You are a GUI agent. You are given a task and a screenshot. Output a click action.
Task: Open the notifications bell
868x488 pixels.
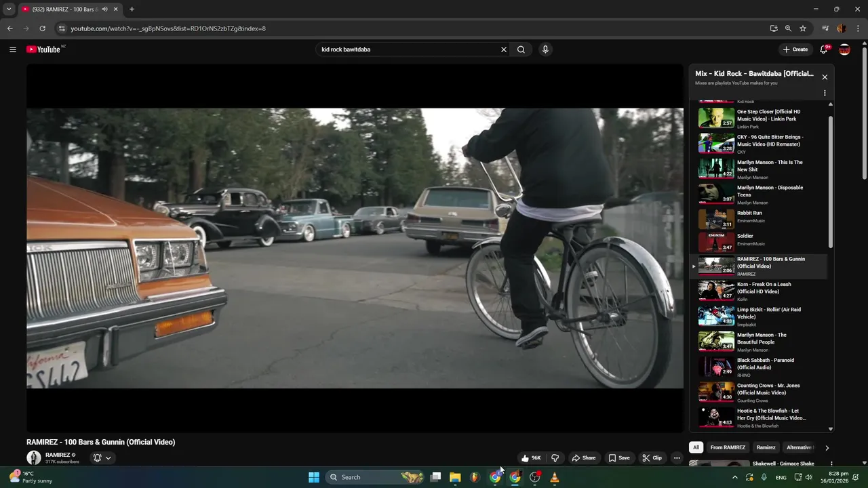pos(824,49)
